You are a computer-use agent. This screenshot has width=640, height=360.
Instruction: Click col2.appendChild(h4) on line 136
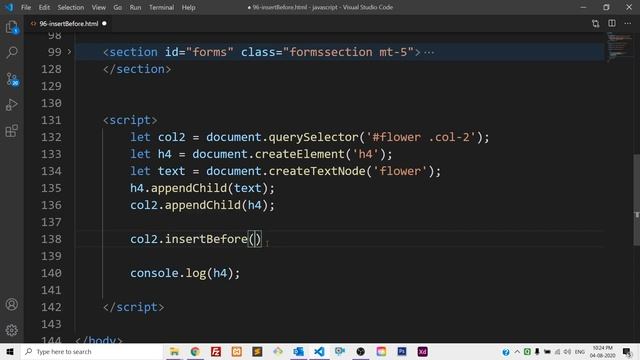coord(202,205)
